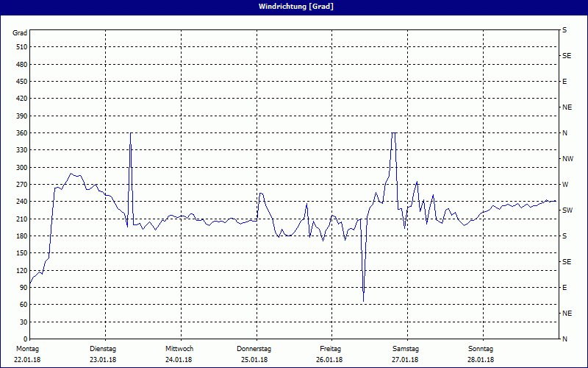Click the 'Montag' day label
The height and width of the screenshot is (368, 588).
click(x=27, y=349)
